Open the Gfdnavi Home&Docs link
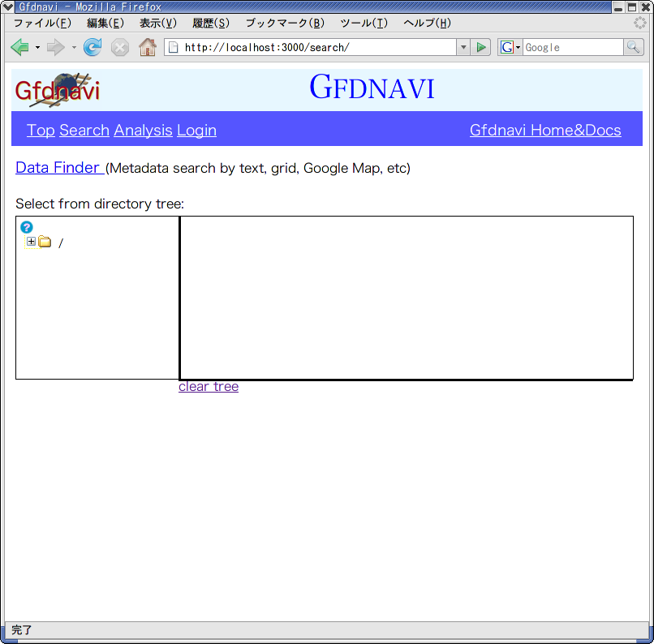 (x=545, y=131)
